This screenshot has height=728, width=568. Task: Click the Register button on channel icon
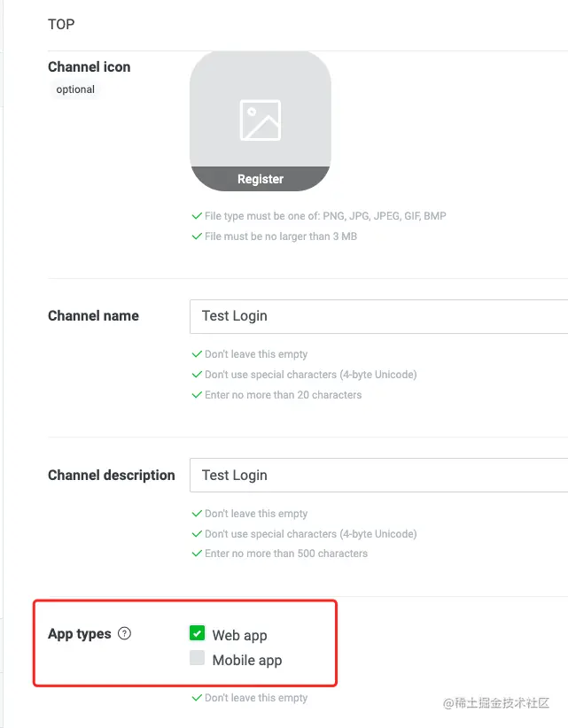(x=261, y=179)
